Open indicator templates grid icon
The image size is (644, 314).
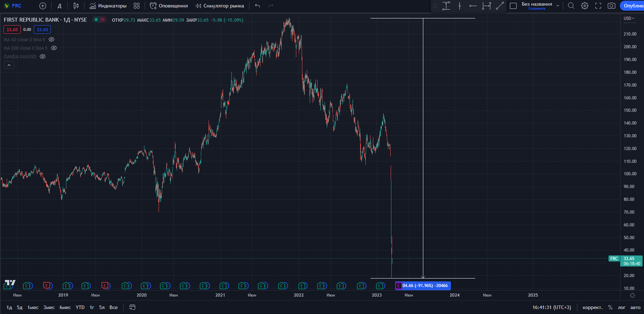[137, 6]
